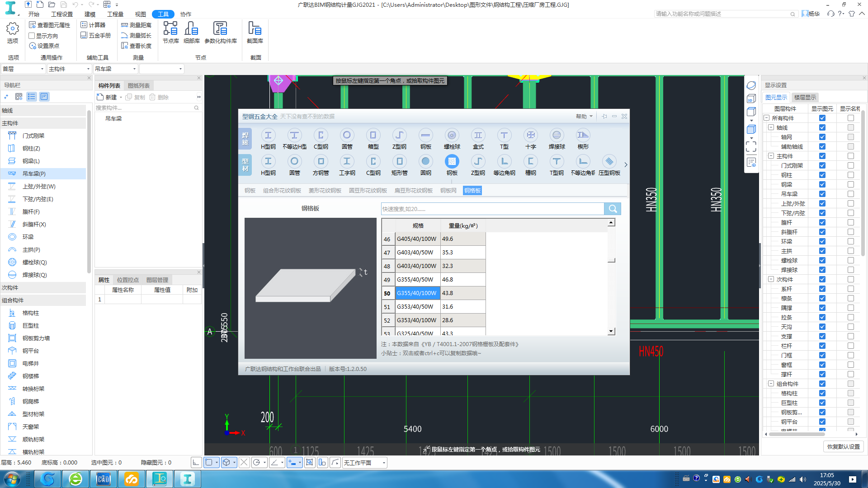The width and height of the screenshot is (868, 488).
Task: Toggle 格构柱 显示图元 checkbox
Action: point(822,393)
